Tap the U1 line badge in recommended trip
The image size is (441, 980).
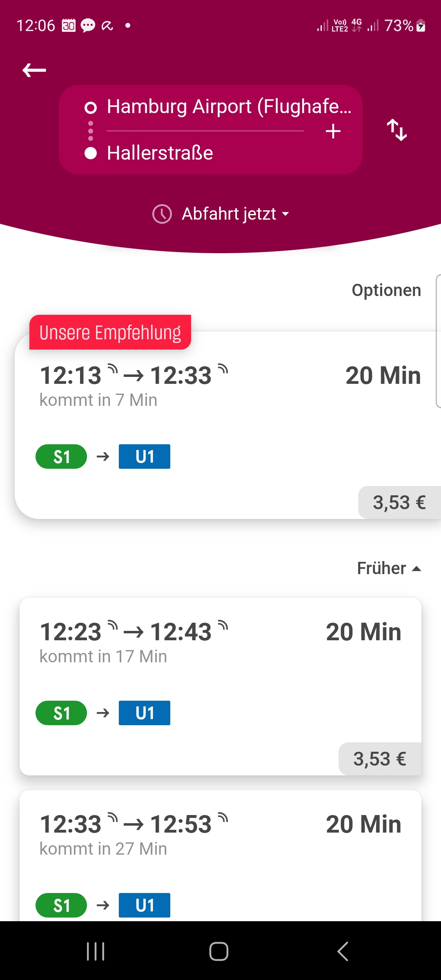(x=145, y=457)
